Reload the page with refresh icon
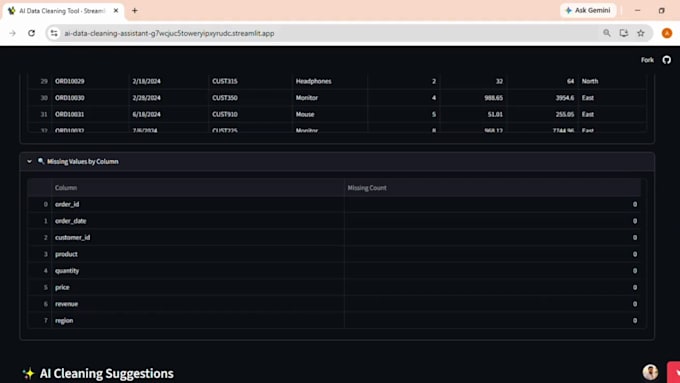Image resolution: width=680 pixels, height=383 pixels. (x=31, y=33)
